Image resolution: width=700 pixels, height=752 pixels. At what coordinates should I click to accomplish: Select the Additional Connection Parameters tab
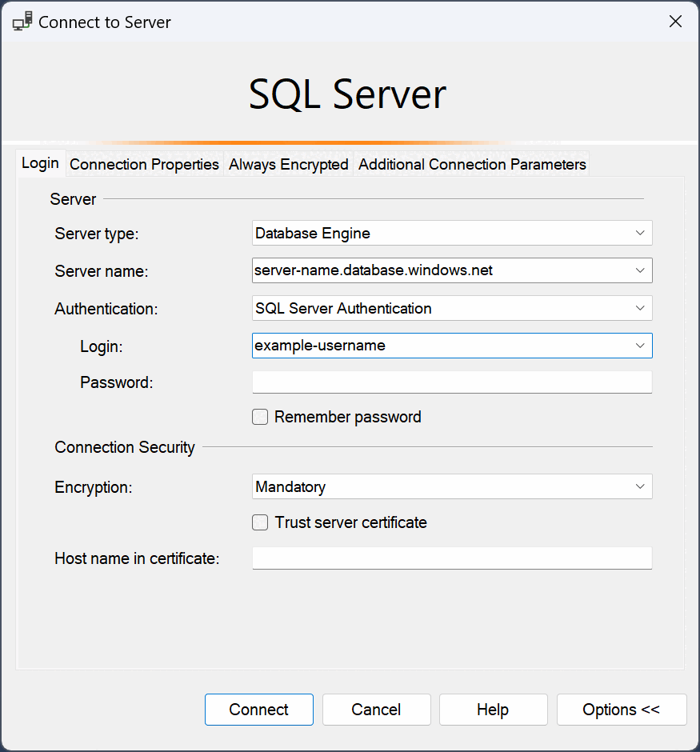click(x=472, y=165)
